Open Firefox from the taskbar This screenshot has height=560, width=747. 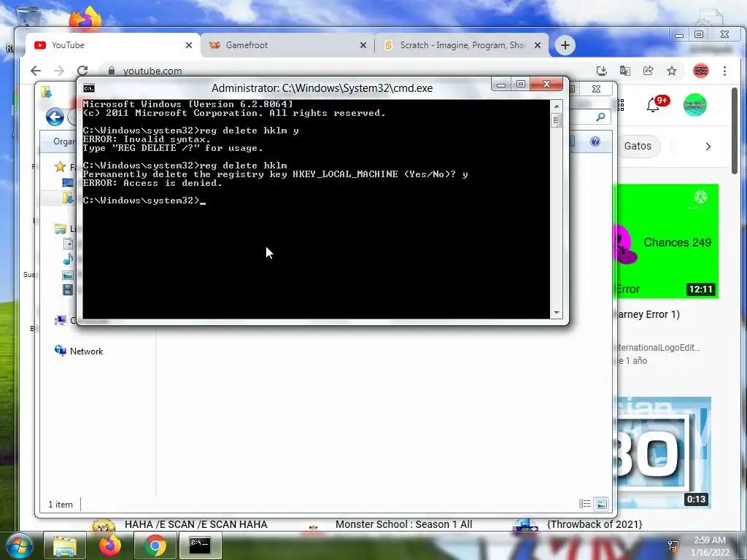(110, 545)
